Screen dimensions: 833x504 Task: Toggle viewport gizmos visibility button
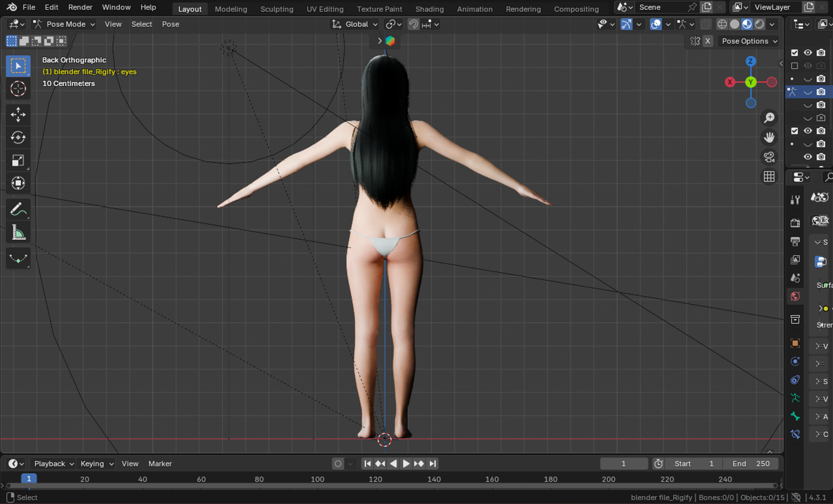point(626,24)
